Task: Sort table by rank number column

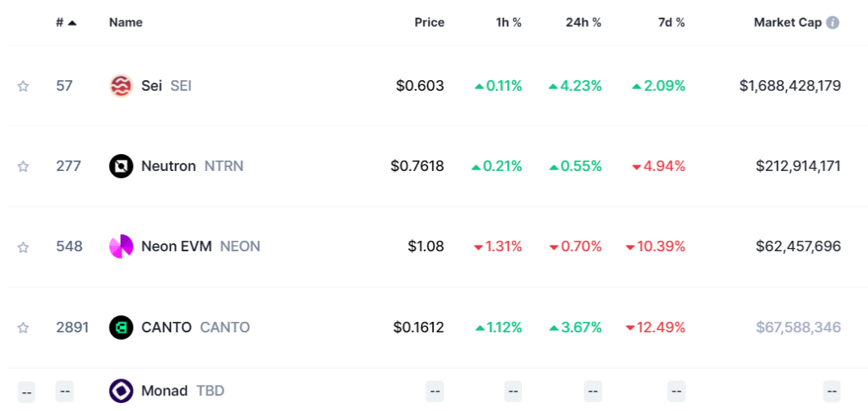Action: tap(66, 23)
